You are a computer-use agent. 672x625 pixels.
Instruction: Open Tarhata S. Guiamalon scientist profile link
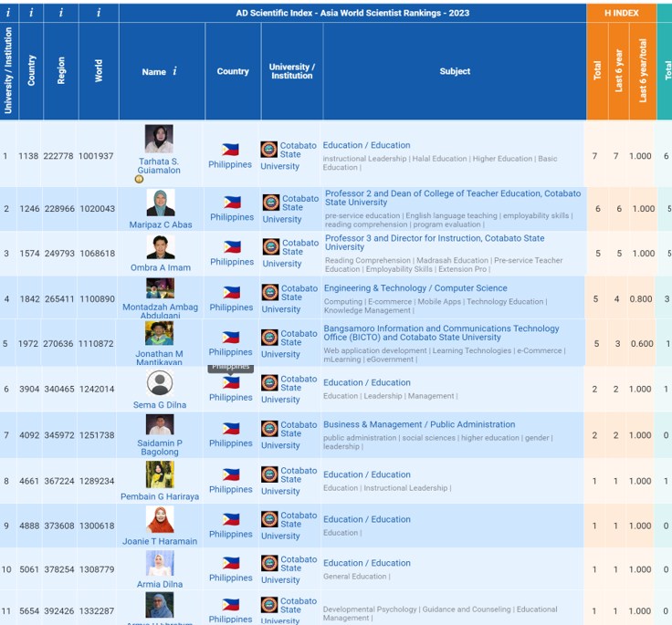click(159, 166)
